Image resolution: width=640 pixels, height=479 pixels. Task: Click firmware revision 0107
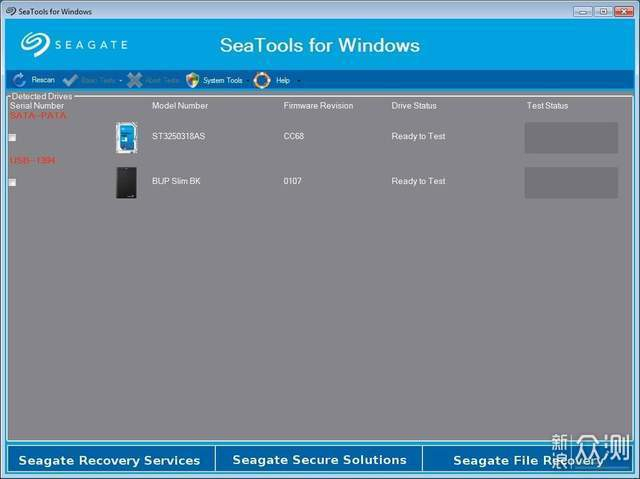coord(292,181)
